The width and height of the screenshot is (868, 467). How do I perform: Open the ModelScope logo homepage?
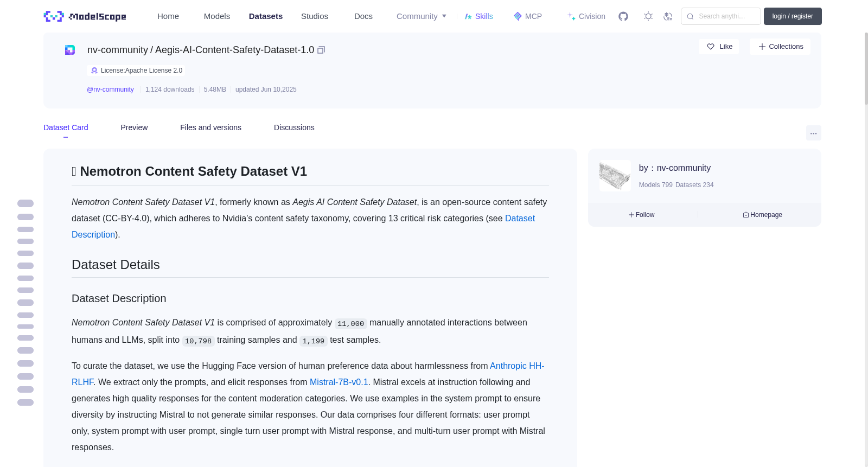(x=85, y=16)
